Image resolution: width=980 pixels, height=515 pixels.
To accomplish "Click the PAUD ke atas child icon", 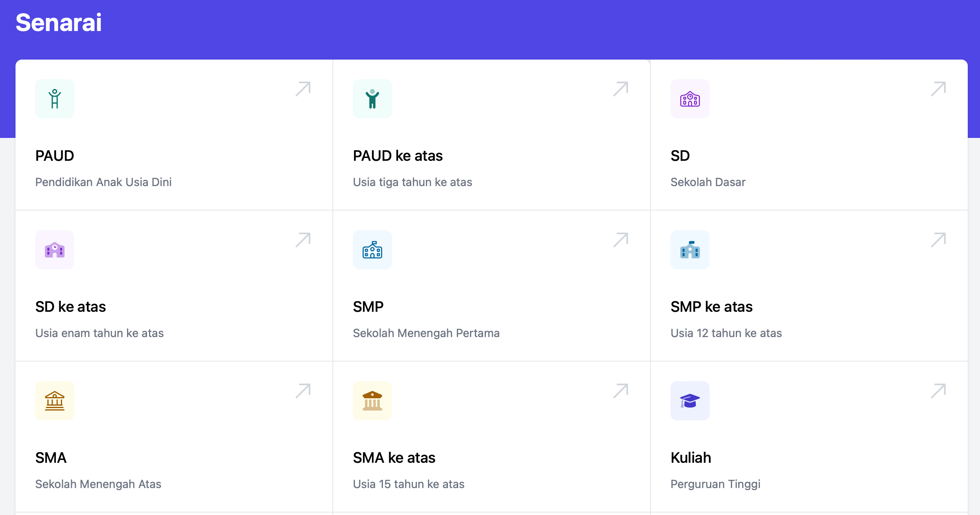I will (x=372, y=99).
